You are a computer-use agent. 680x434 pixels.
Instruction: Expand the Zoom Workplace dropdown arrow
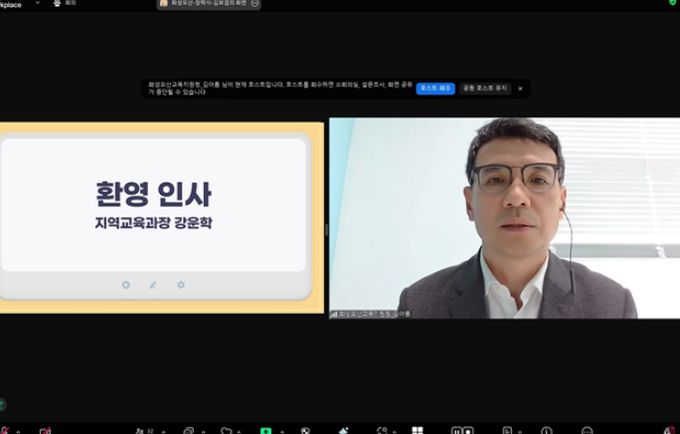point(37,4)
